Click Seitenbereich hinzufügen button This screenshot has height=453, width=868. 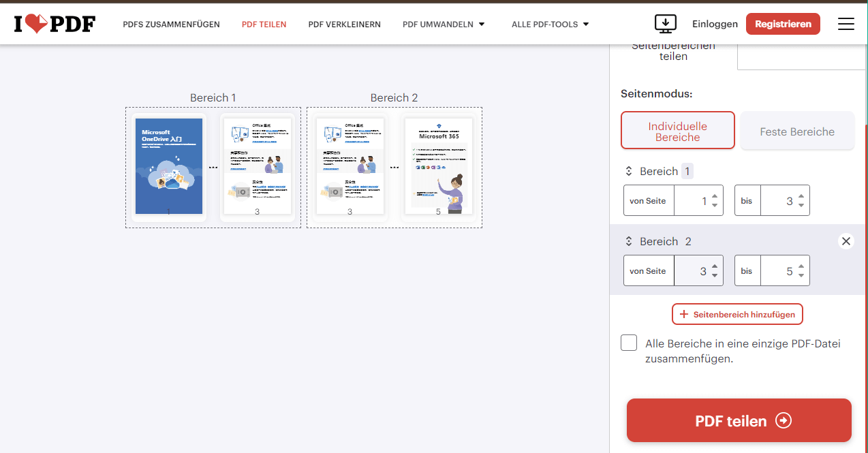(738, 315)
